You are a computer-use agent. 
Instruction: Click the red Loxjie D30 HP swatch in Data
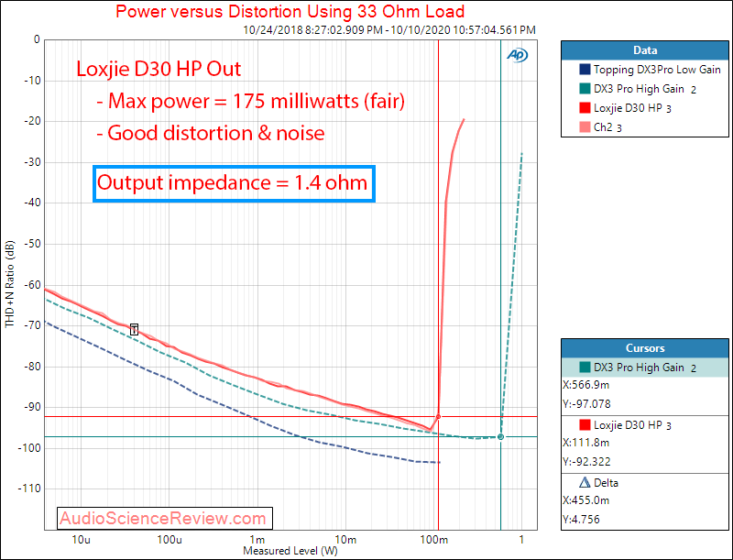[x=585, y=108]
